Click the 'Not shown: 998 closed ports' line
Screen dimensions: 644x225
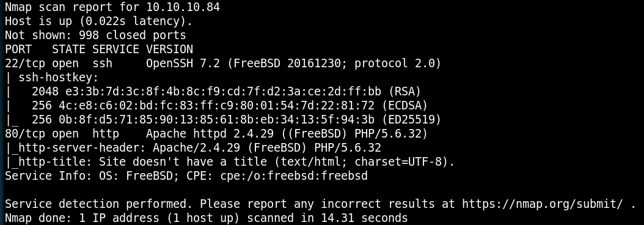(x=96, y=35)
